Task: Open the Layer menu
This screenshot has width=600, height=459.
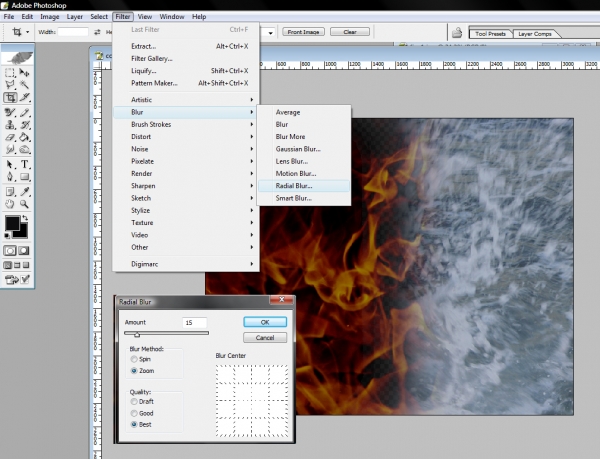Action: pos(75,17)
